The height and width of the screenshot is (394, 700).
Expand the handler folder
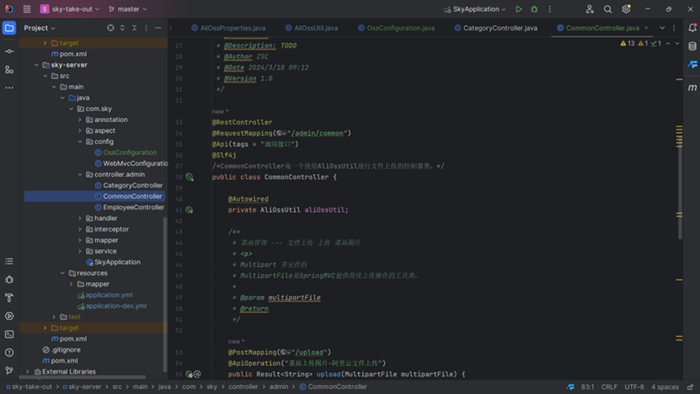click(x=80, y=218)
